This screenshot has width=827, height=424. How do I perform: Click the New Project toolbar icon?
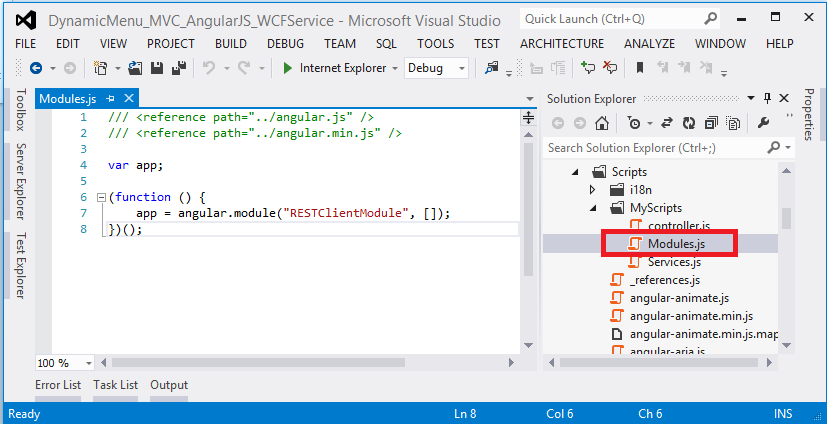point(100,68)
